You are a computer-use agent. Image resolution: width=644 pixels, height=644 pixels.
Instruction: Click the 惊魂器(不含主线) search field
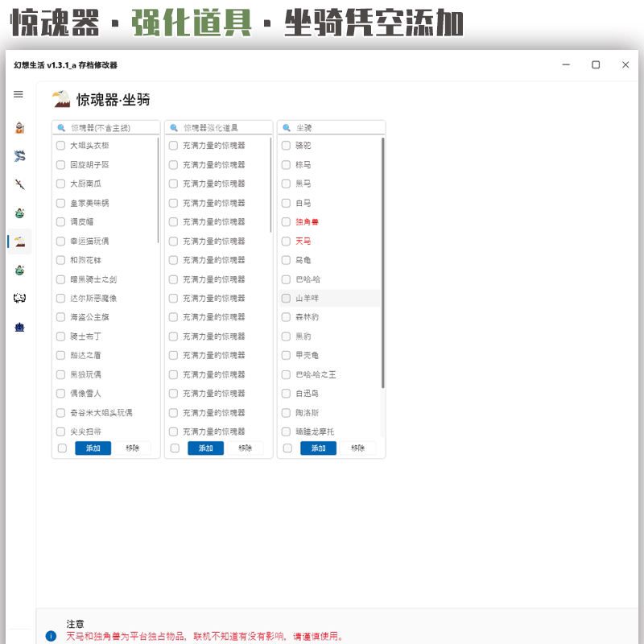pyautogui.click(x=106, y=128)
